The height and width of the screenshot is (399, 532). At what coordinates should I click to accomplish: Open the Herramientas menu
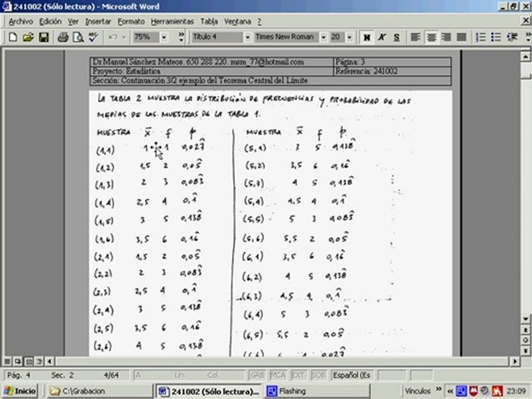pyautogui.click(x=172, y=22)
